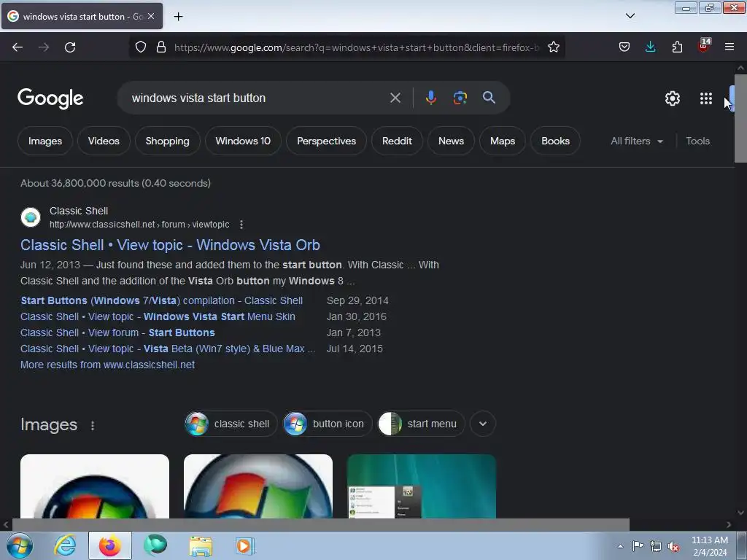The image size is (747, 560).
Task: Submit the search with the magnifier icon
Action: 489,98
